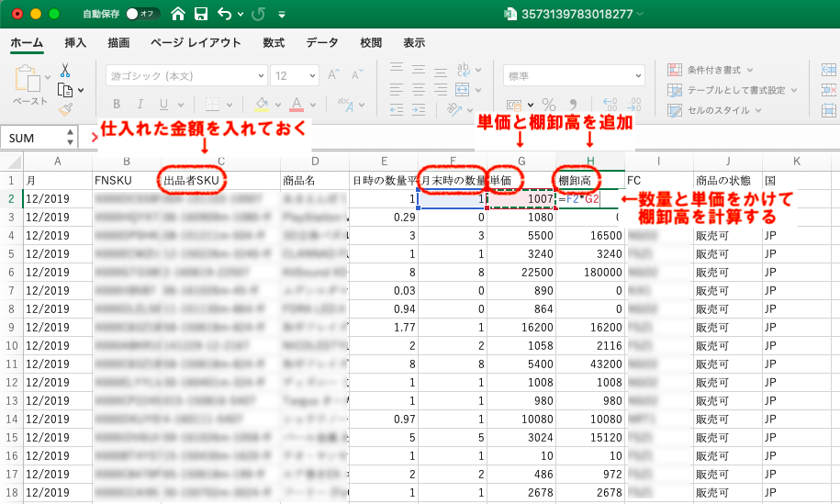Click 条件付き書式 button
The image size is (840, 504).
tap(712, 70)
